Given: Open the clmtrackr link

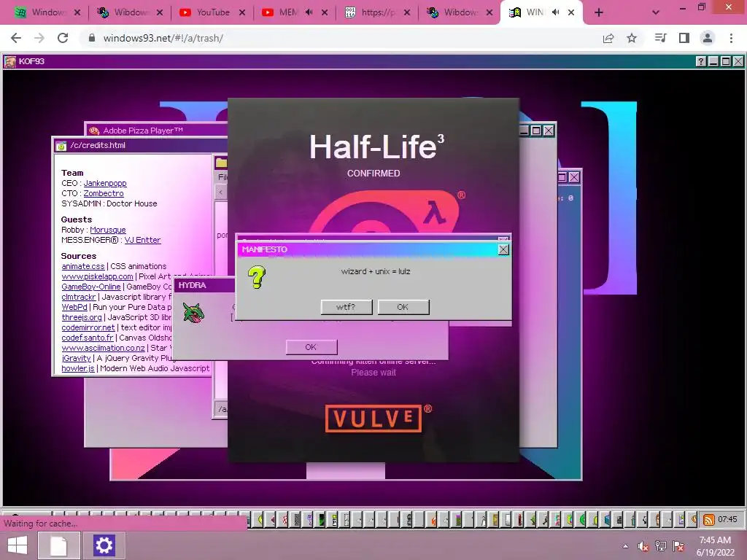Looking at the screenshot, I should click(79, 297).
